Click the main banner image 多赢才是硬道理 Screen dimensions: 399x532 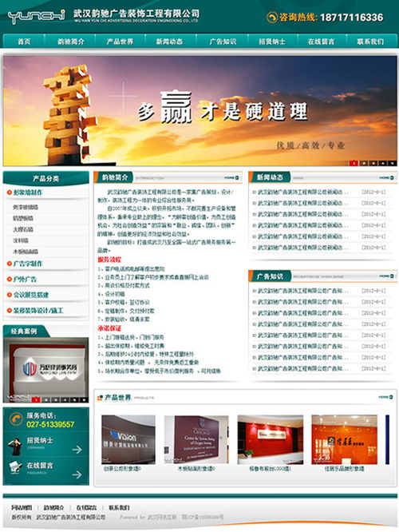[200, 110]
